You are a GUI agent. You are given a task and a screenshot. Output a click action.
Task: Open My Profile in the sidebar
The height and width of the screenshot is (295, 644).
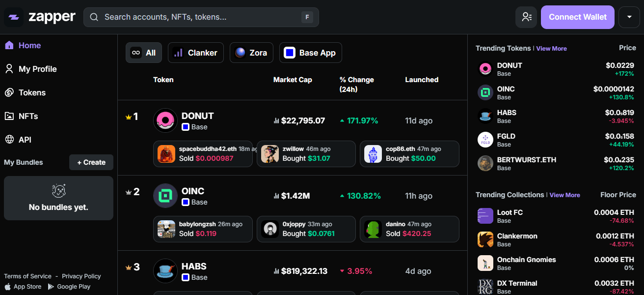point(31,69)
